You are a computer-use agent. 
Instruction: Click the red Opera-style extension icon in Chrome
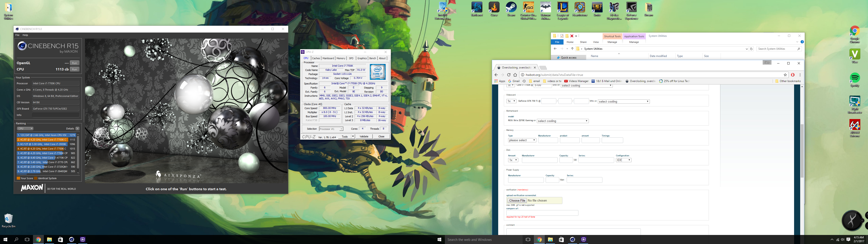click(793, 75)
